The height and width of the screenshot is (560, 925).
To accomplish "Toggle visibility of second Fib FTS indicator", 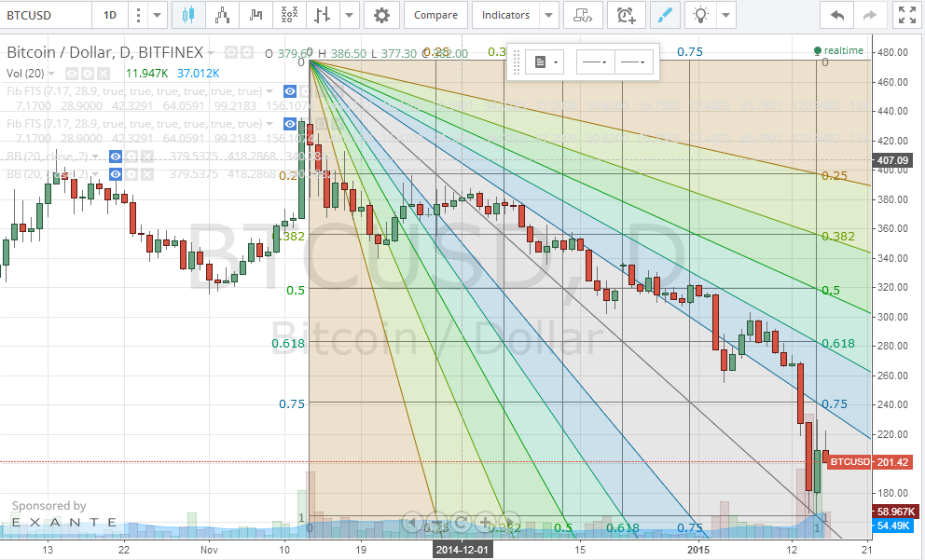I will coord(290,124).
